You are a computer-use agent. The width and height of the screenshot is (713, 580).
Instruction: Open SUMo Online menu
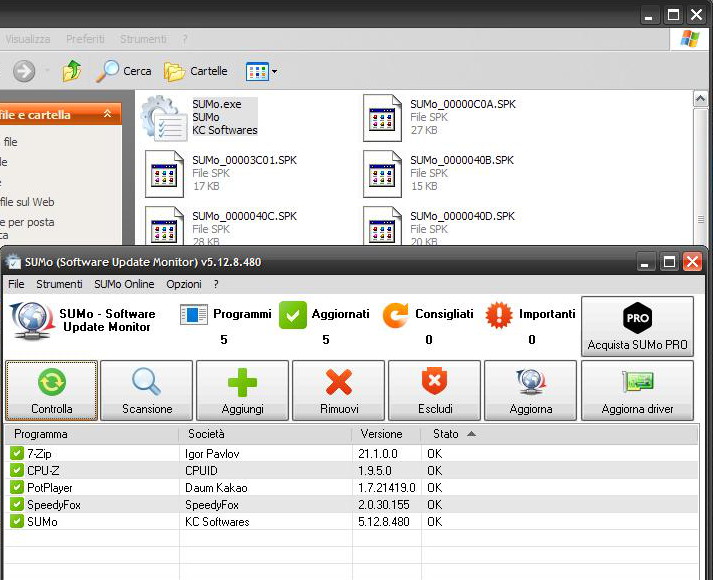pos(124,284)
